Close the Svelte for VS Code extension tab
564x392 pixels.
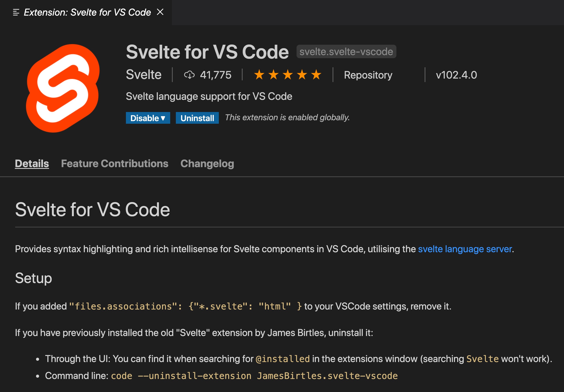[160, 12]
